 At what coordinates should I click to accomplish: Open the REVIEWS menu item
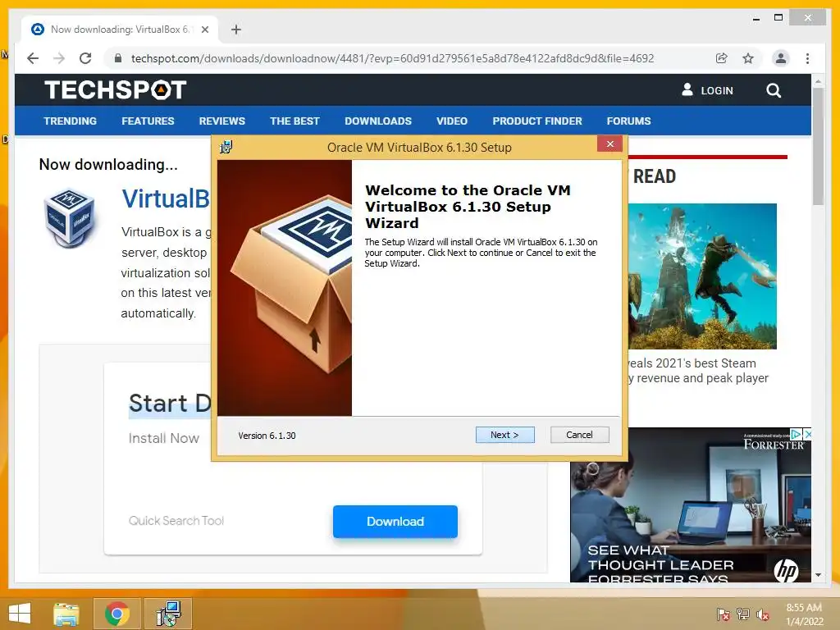221,121
